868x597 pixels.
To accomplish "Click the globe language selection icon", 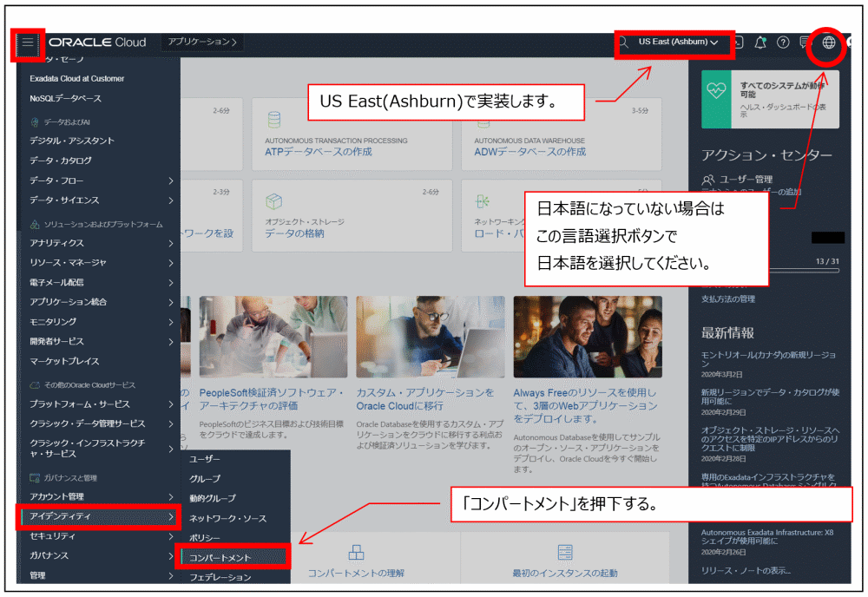I will point(828,43).
